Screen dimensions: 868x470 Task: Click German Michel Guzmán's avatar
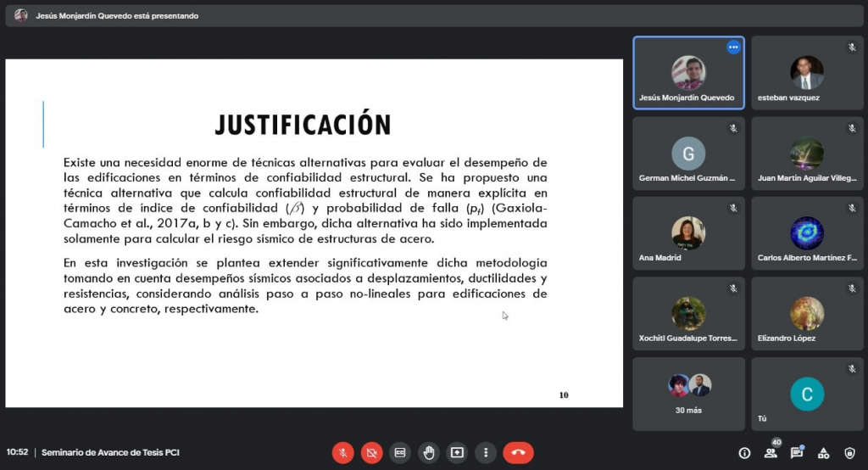click(688, 154)
